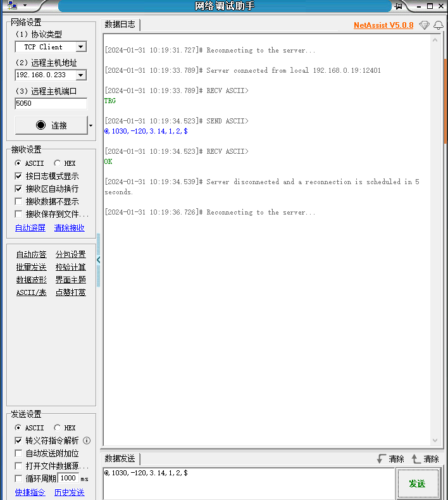Click the left 清除 arrow icon above send box

pos(381,459)
